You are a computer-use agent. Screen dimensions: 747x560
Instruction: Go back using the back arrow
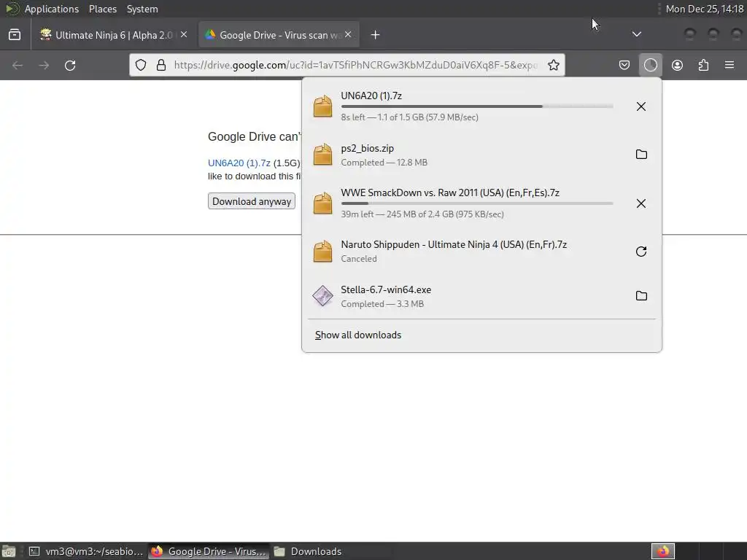coord(18,65)
